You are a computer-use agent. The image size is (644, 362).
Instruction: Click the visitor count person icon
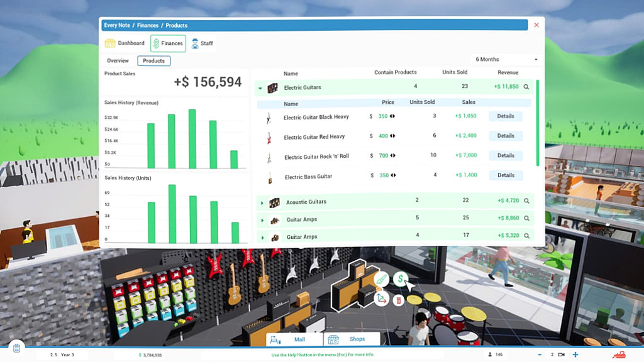490,354
